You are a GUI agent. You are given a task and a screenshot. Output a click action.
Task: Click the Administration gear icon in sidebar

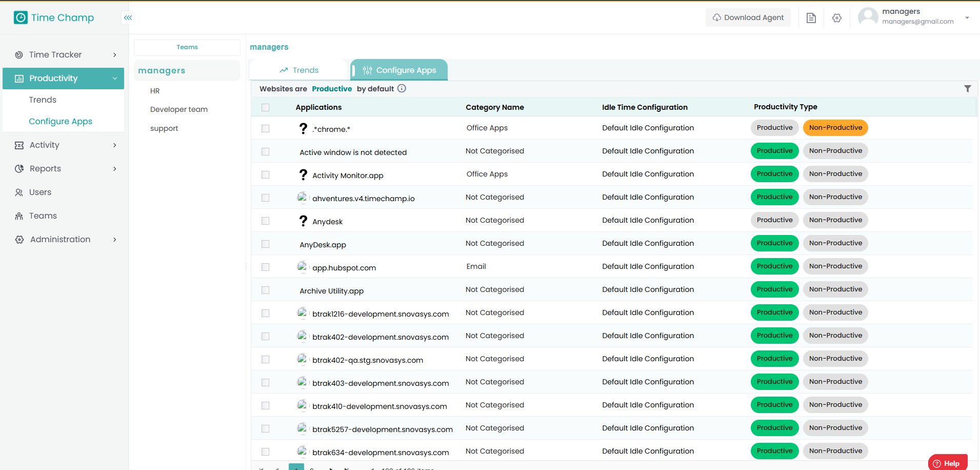point(19,240)
